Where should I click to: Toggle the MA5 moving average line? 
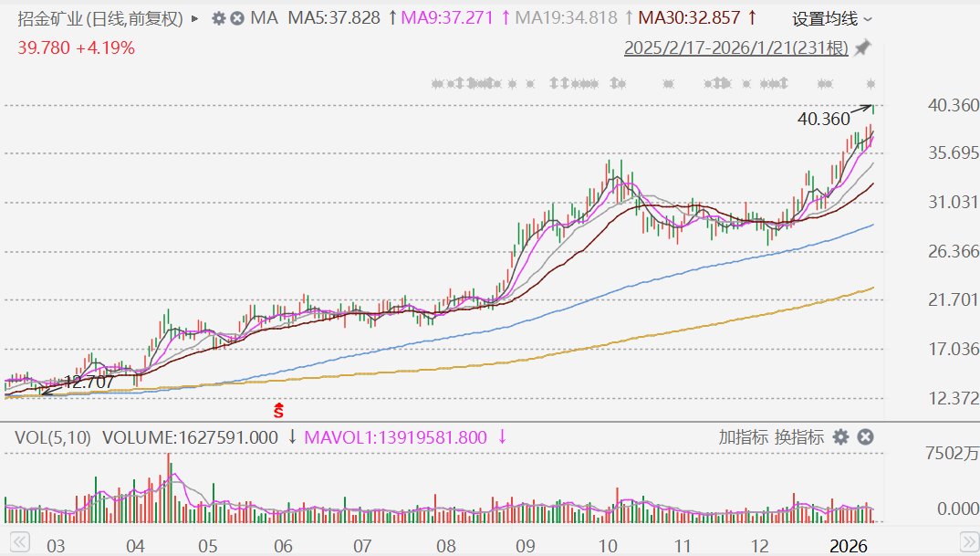[x=334, y=18]
